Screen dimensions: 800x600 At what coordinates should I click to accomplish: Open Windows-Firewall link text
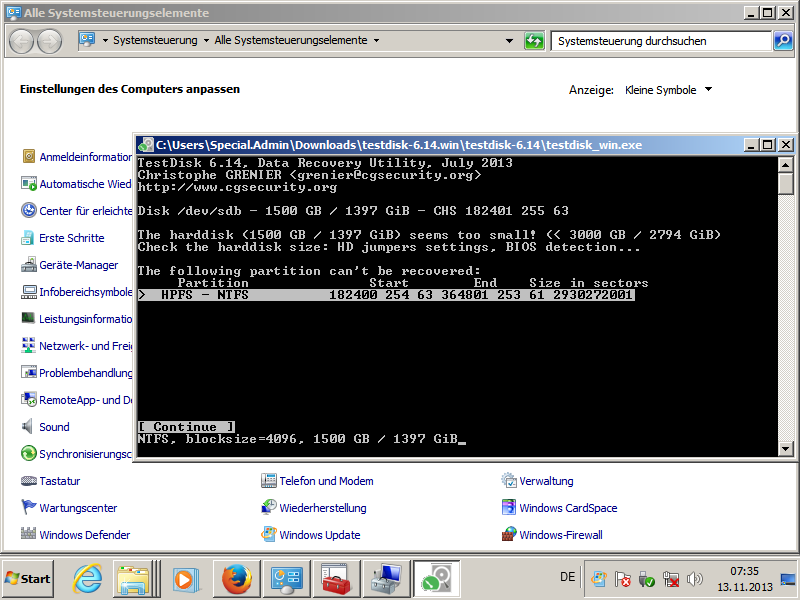[561, 535]
